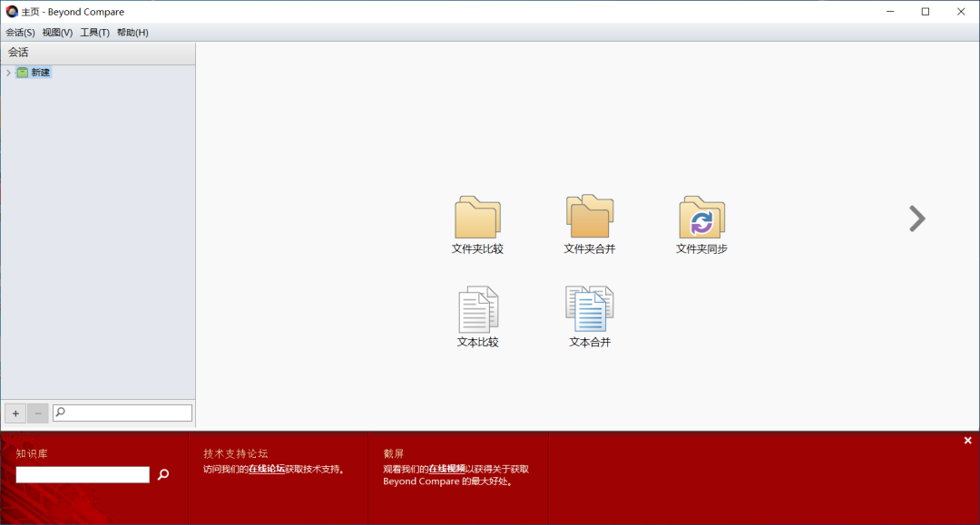Maximize the Beyond Compare window
The height and width of the screenshot is (525, 980).
coord(926,11)
